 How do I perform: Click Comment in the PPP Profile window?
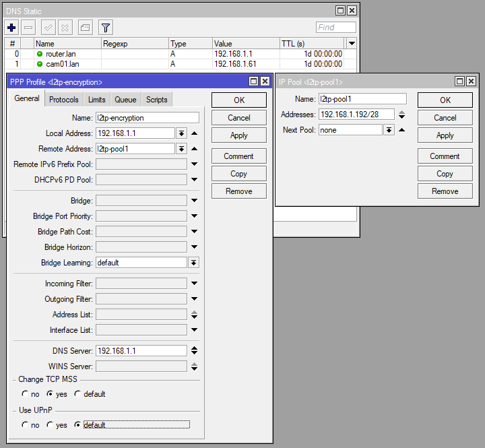[239, 156]
